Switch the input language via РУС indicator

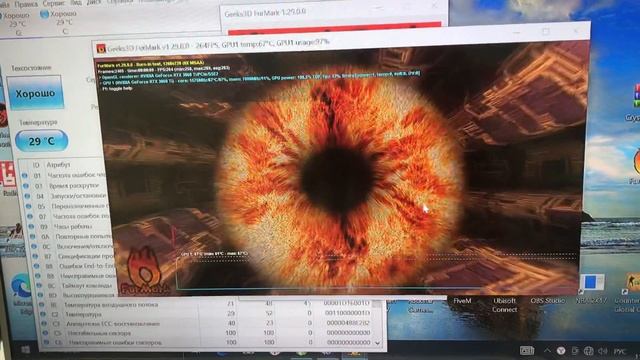coord(620,351)
